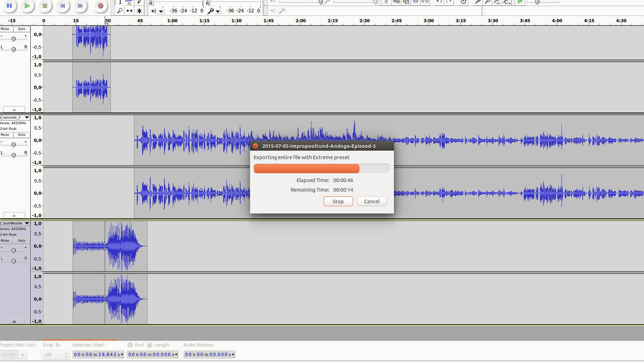Click the Paste edit toolbar icon
The width and height of the screenshot is (644, 362).
(406, 2)
